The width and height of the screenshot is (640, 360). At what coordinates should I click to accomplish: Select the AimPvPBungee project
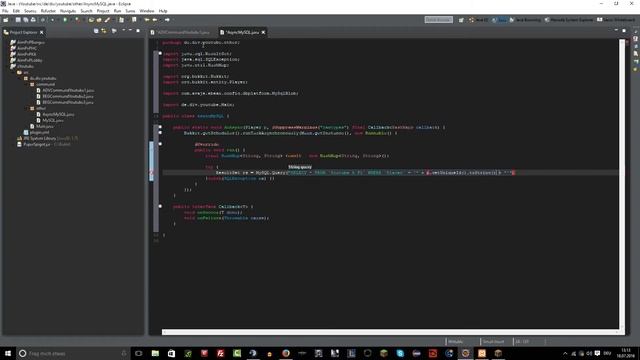27,42
